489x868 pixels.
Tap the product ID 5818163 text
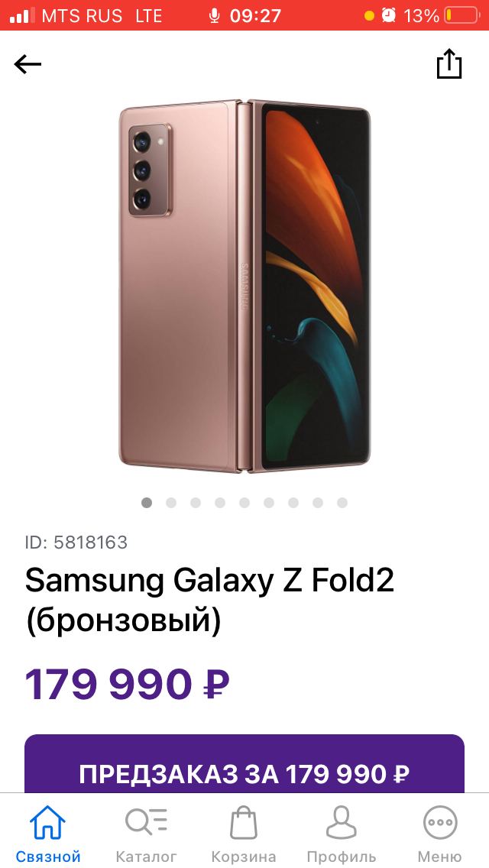[76, 542]
